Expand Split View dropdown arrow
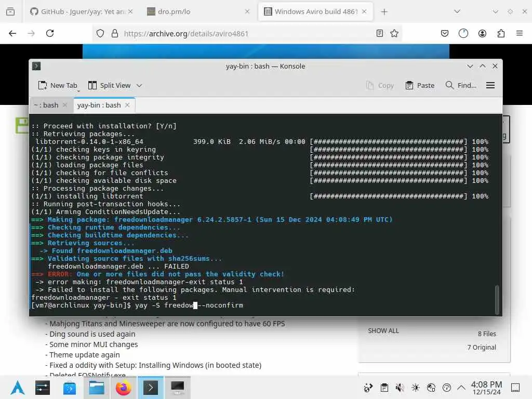 pyautogui.click(x=139, y=86)
